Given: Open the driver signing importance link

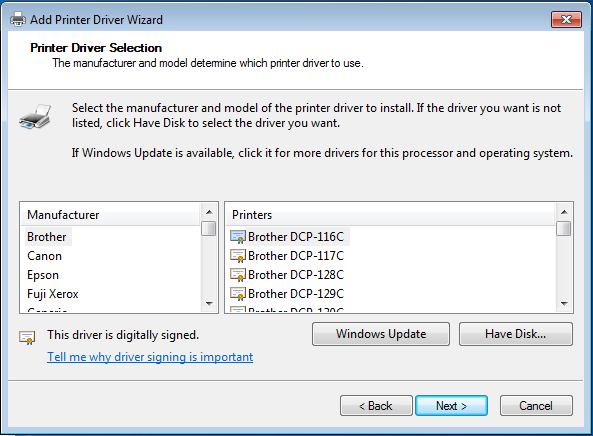Looking at the screenshot, I should [x=150, y=357].
